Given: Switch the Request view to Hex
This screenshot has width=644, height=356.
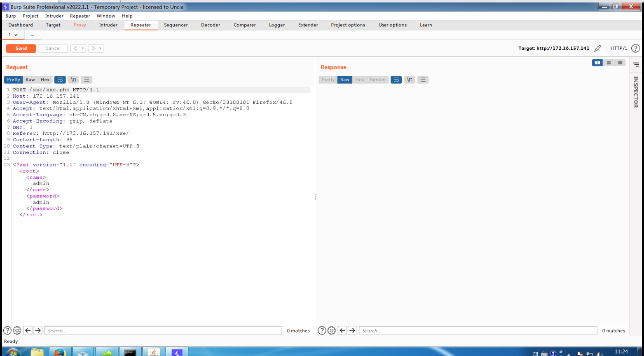Looking at the screenshot, I should [45, 80].
